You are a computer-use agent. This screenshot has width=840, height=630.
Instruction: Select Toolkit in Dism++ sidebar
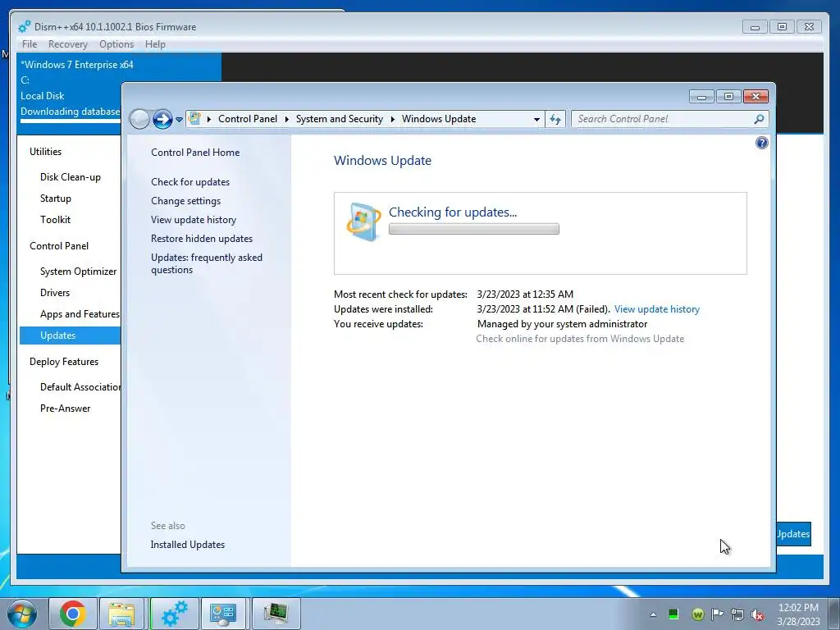[55, 220]
